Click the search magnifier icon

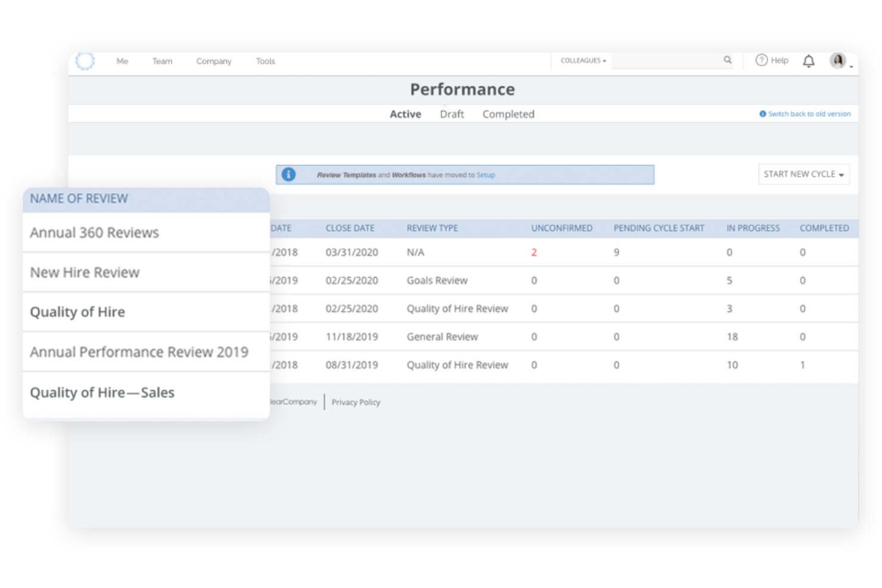click(728, 60)
